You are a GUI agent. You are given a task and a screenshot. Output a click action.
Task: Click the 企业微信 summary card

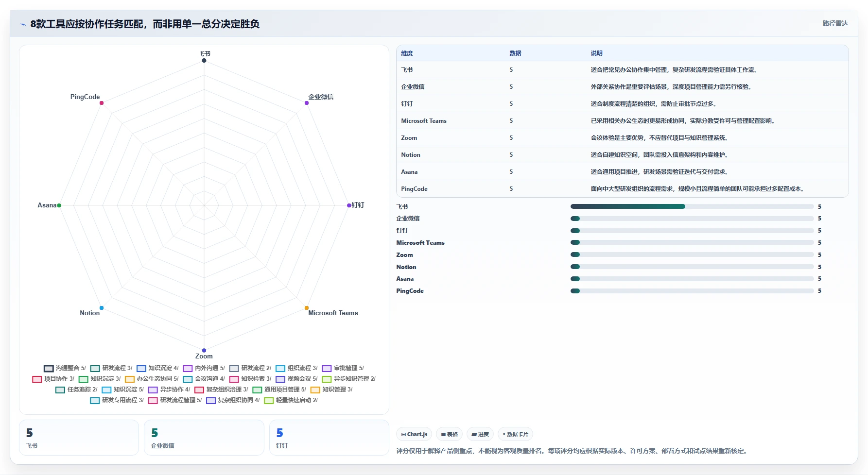coord(204,438)
